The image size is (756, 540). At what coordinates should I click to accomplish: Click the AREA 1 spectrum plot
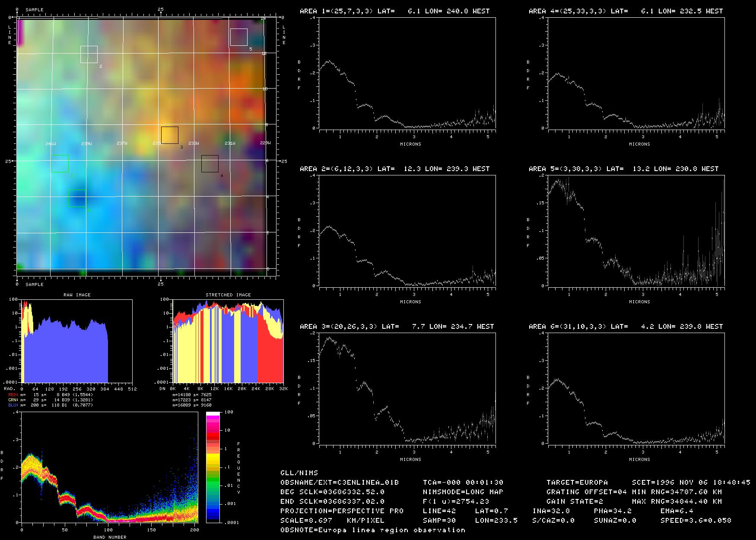click(x=407, y=73)
